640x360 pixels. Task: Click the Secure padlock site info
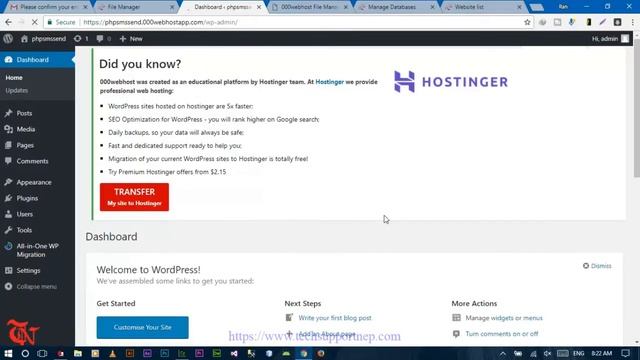[61, 22]
